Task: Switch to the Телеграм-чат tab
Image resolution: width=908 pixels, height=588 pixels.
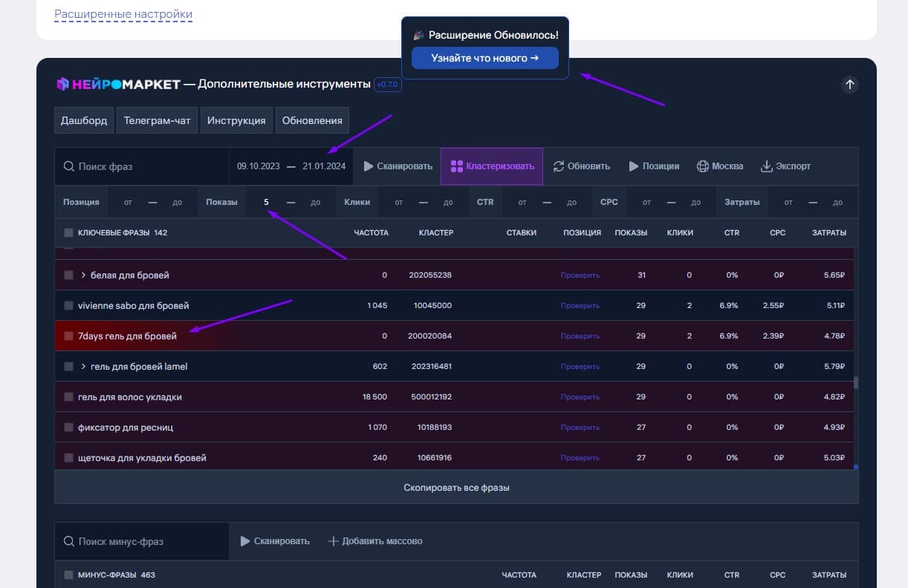Action: (x=158, y=120)
